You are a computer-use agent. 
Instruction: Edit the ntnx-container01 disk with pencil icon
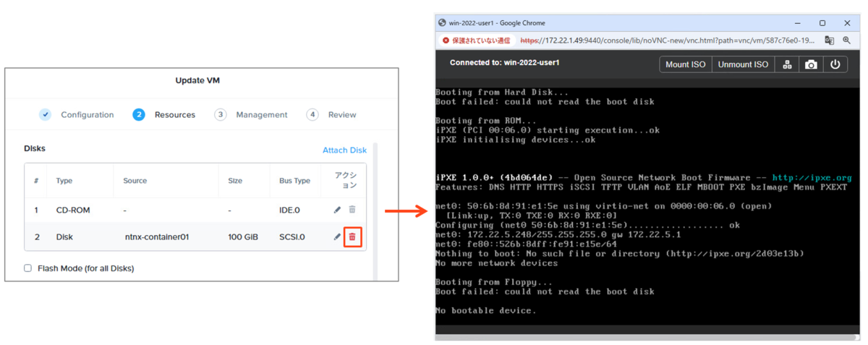pos(337,237)
